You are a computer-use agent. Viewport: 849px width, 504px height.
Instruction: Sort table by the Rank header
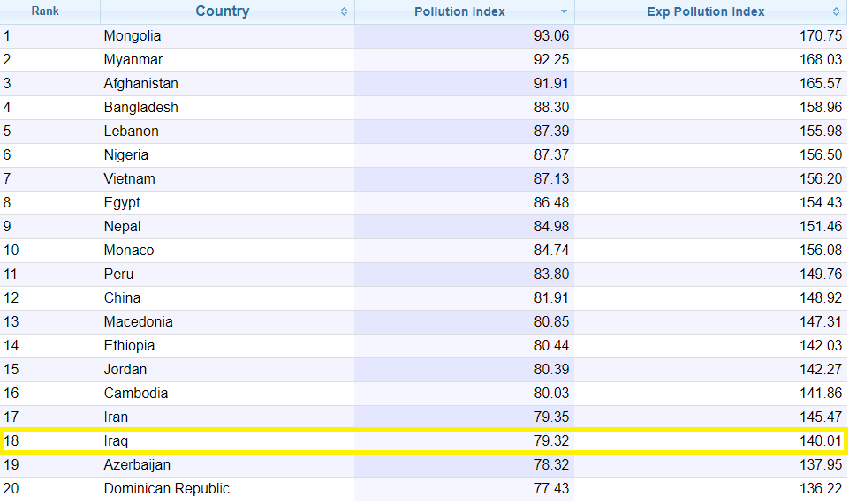pos(45,11)
